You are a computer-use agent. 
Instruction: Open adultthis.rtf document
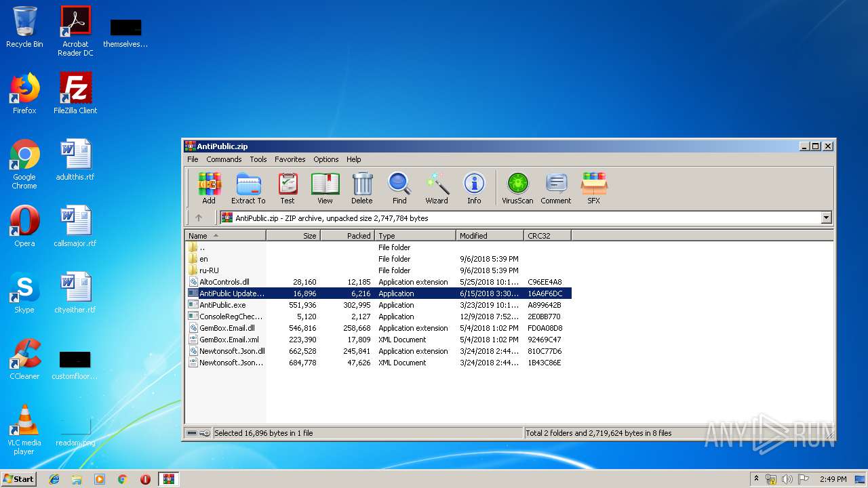[x=75, y=160]
